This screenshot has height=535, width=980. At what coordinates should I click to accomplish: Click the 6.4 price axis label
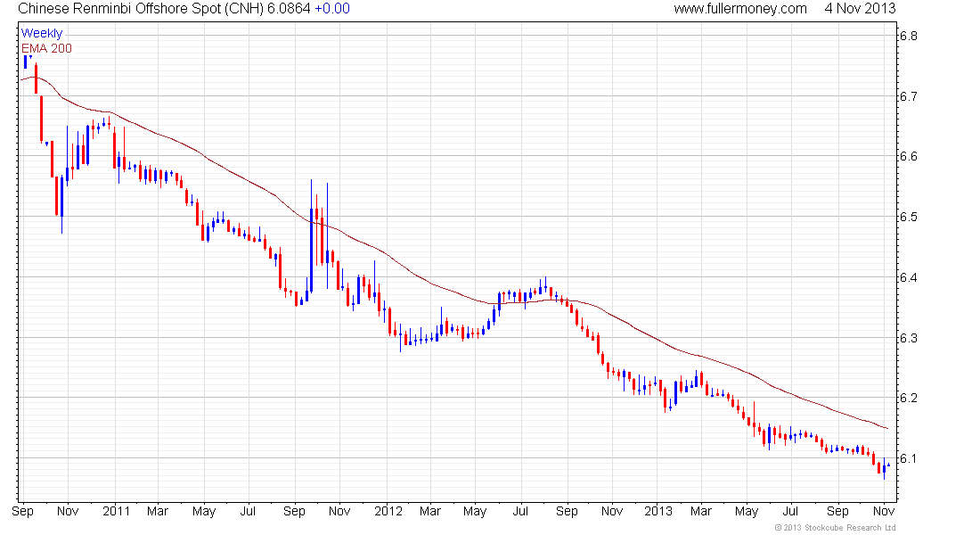point(908,277)
